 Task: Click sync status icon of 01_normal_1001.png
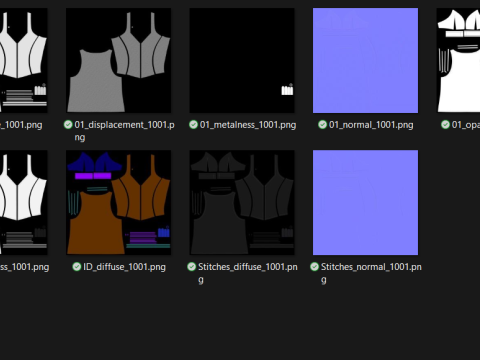(322, 125)
